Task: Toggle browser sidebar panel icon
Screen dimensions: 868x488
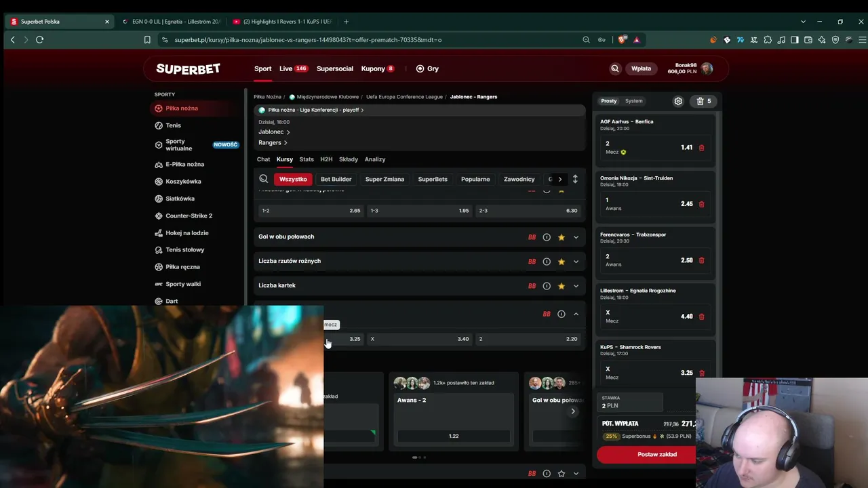Action: click(794, 40)
